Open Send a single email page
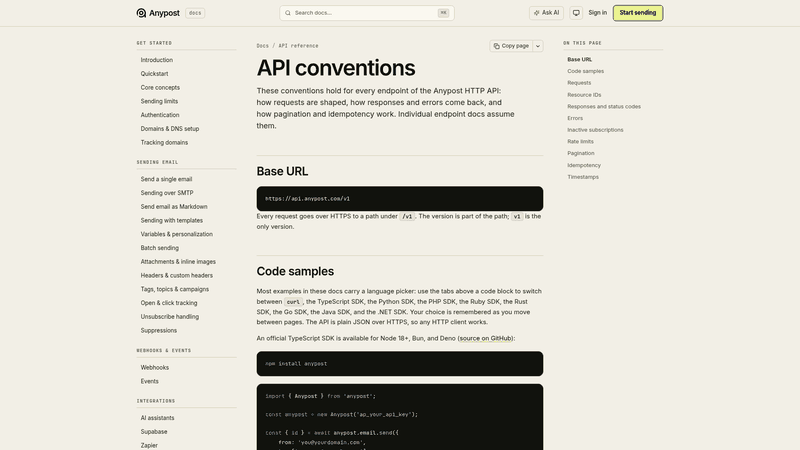 point(166,179)
